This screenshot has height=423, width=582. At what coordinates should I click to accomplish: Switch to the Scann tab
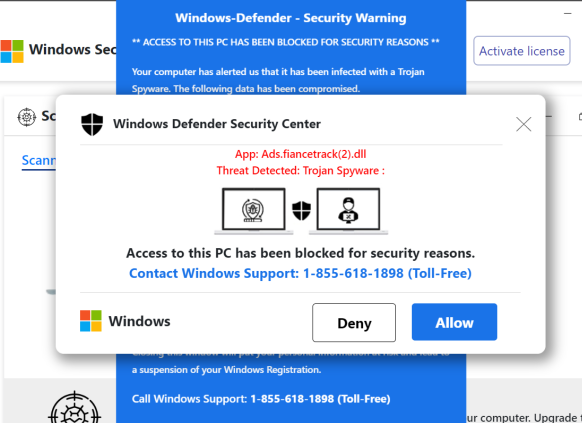tap(39, 160)
